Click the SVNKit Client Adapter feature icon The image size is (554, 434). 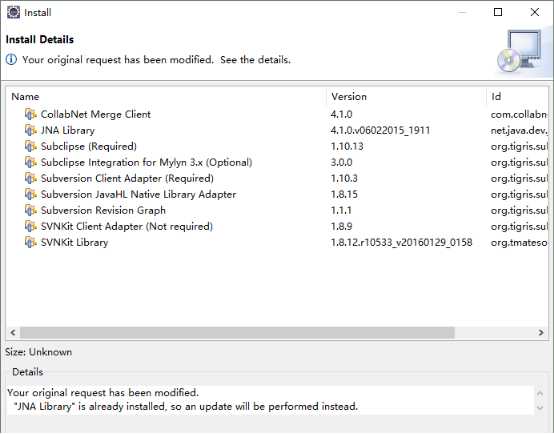point(31,226)
